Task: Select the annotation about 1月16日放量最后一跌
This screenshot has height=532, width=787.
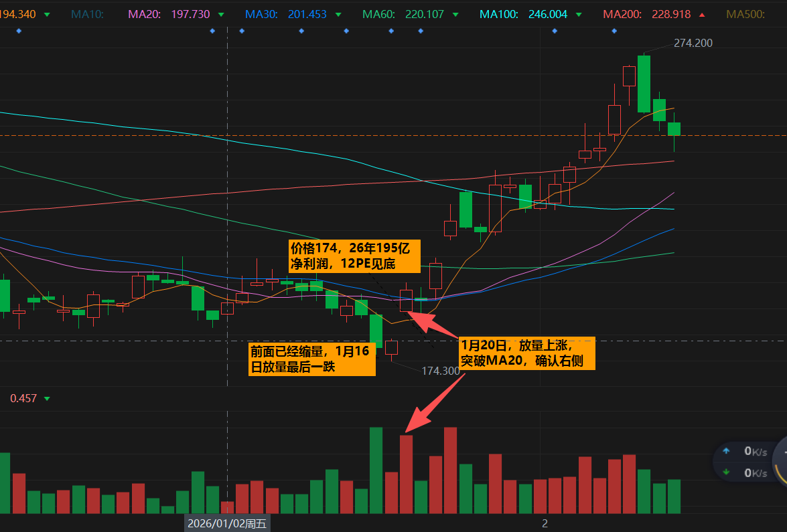Action: [311, 359]
